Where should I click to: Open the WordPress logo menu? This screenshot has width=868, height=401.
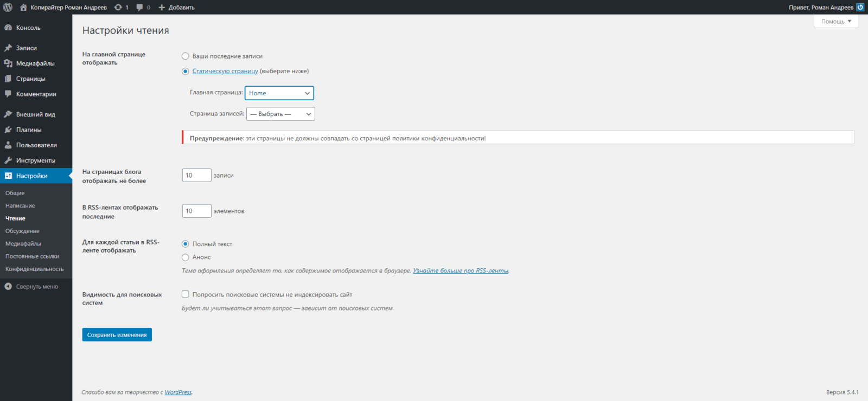tap(8, 7)
